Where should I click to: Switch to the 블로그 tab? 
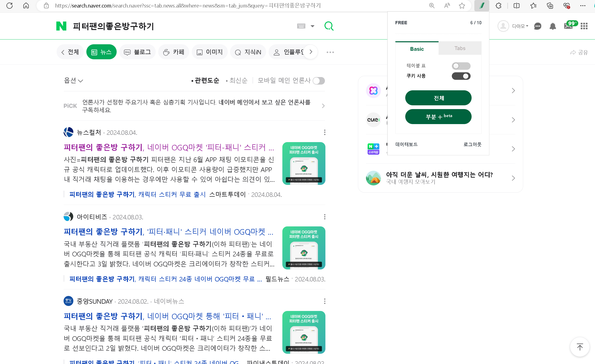pyautogui.click(x=137, y=52)
